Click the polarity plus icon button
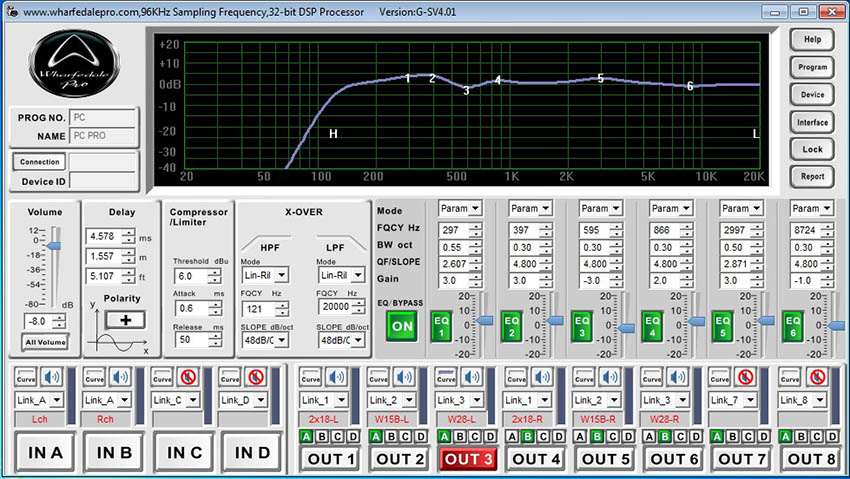Screen dimensions: 850x479 click(126, 320)
